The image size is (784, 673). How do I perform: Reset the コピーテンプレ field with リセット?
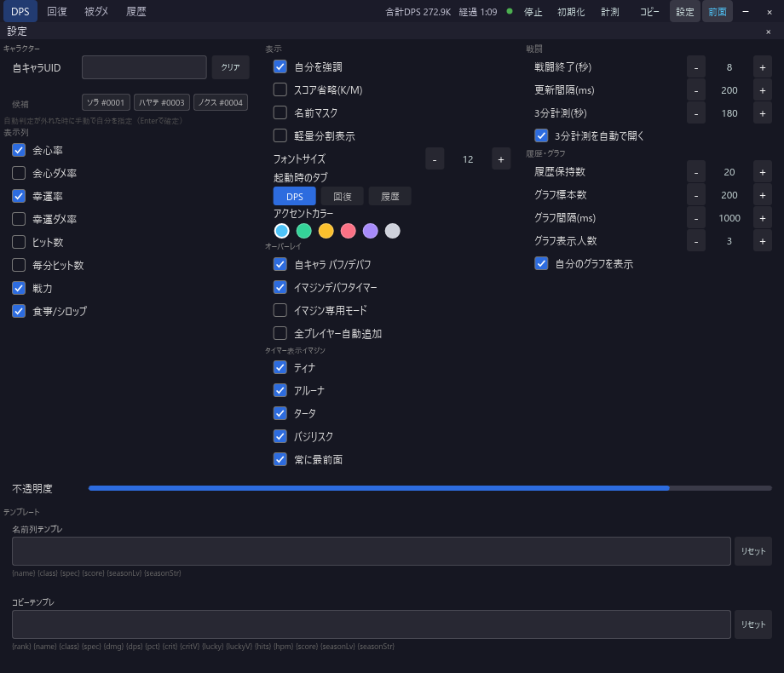coord(753,624)
